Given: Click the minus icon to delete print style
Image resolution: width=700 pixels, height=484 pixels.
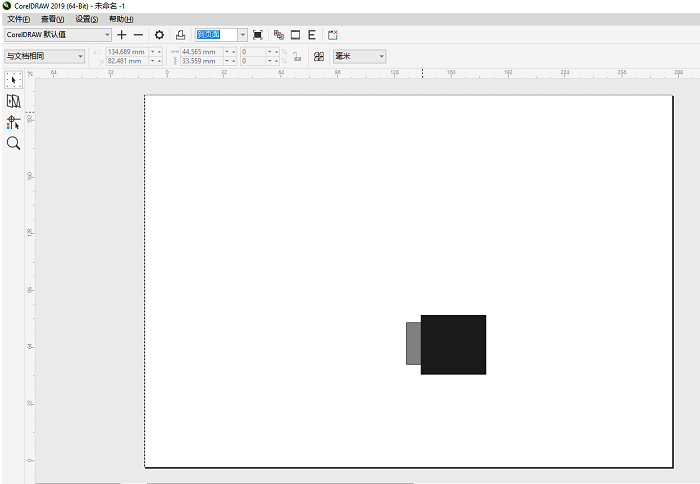Looking at the screenshot, I should pos(138,35).
